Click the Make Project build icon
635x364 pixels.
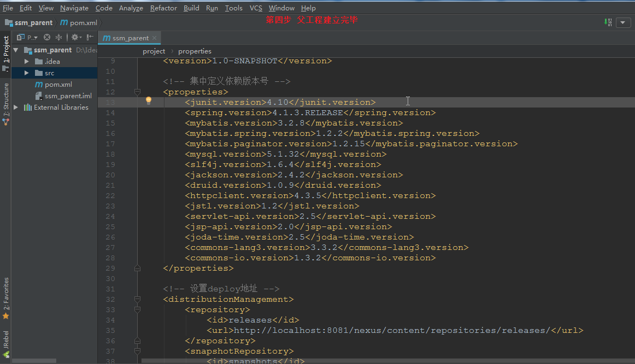(608, 22)
